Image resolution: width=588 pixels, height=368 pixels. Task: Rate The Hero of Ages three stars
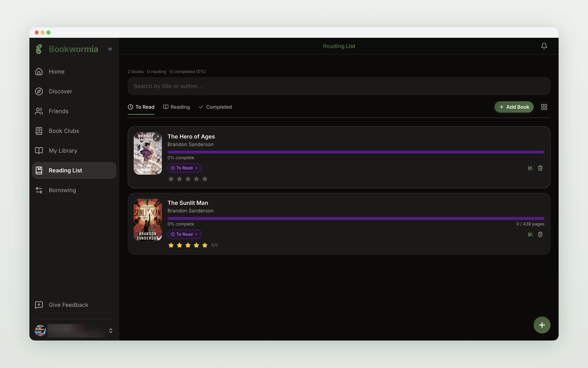pos(188,179)
